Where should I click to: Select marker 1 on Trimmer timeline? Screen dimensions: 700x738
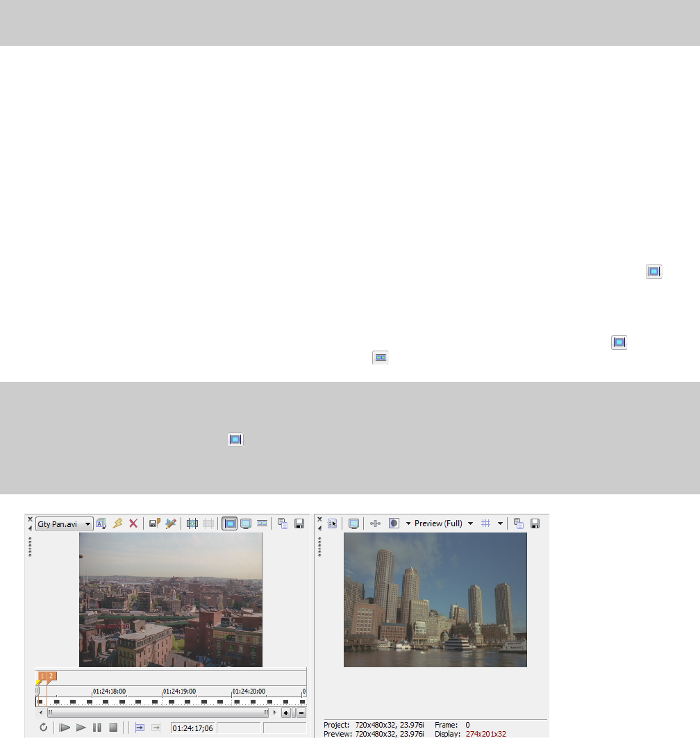click(x=42, y=676)
